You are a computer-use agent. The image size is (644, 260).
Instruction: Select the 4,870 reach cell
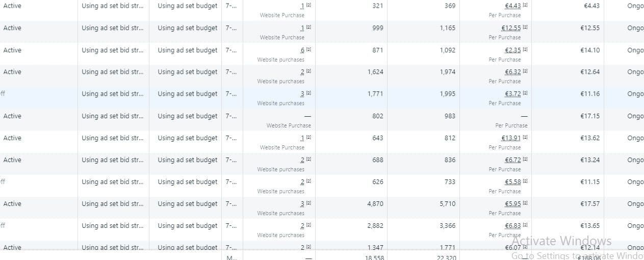click(x=375, y=204)
